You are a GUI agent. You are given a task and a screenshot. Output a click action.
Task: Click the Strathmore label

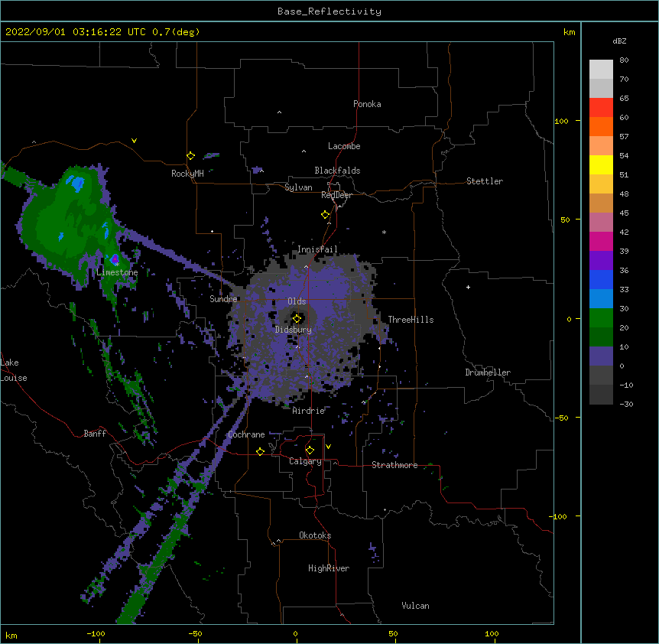point(394,465)
